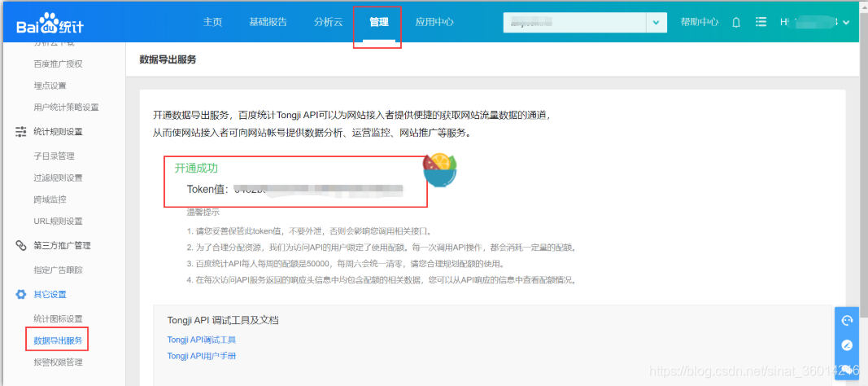868x386 pixels.
Task: Expand the site selector dropdown arrow
Action: (x=656, y=22)
